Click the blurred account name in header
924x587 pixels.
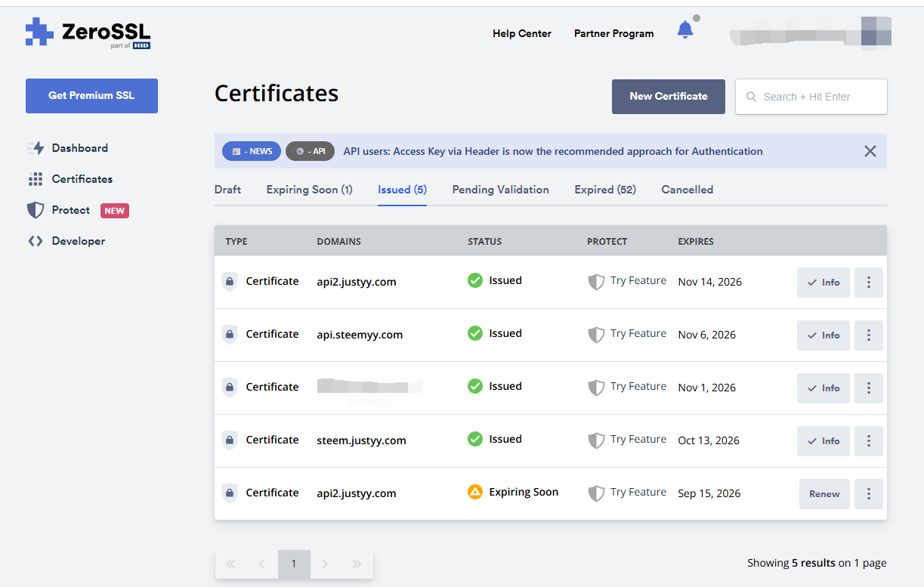coord(810,33)
